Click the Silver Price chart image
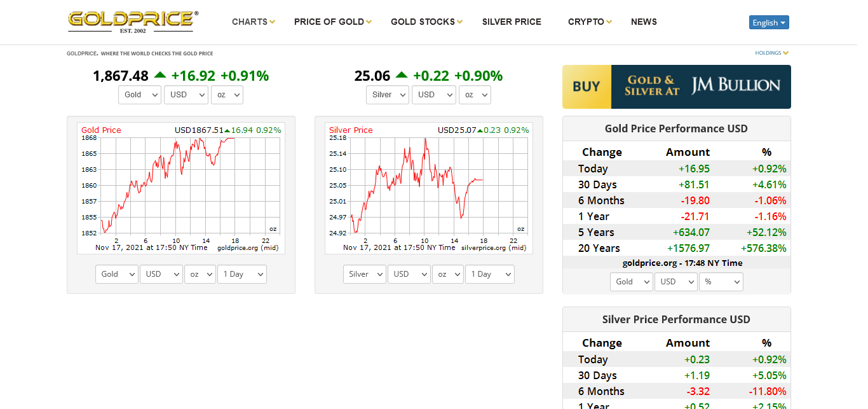This screenshot has width=868, height=409. click(429, 188)
